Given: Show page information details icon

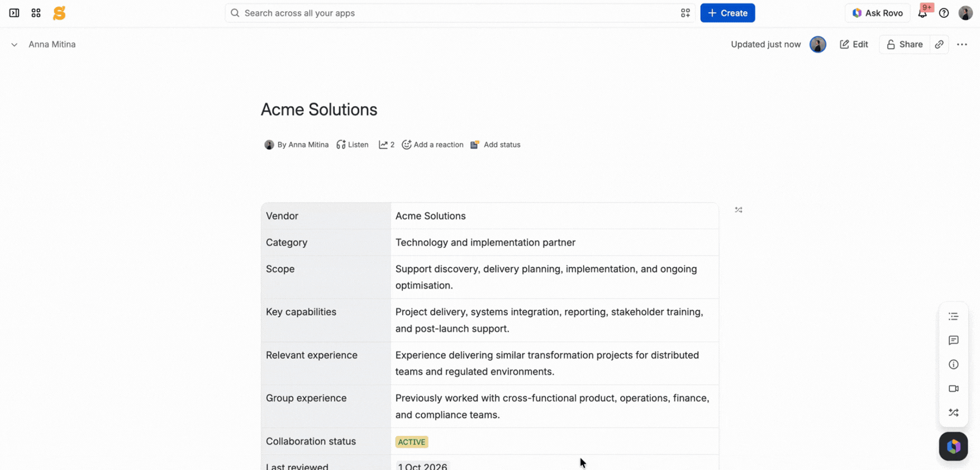Looking at the screenshot, I should (953, 365).
